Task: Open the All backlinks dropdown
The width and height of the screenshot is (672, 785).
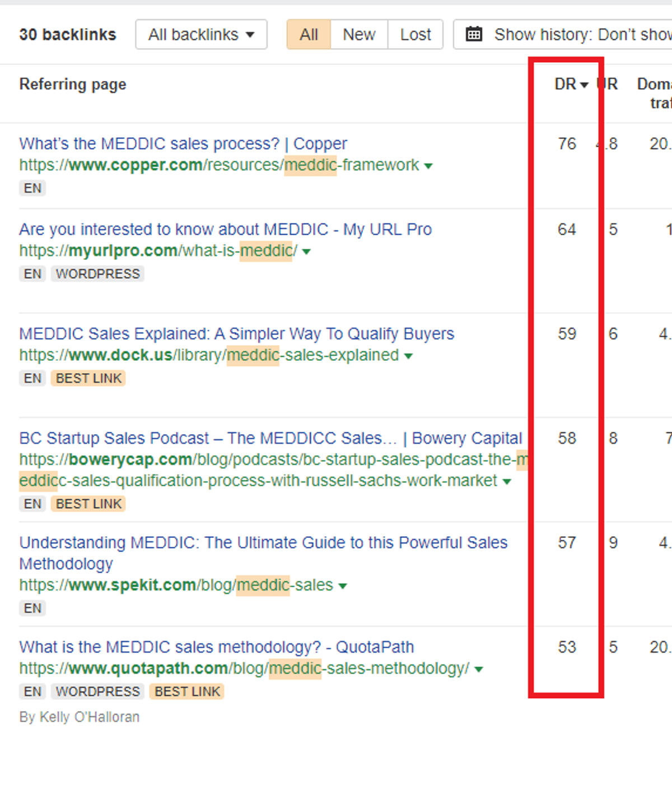Action: 201,35
